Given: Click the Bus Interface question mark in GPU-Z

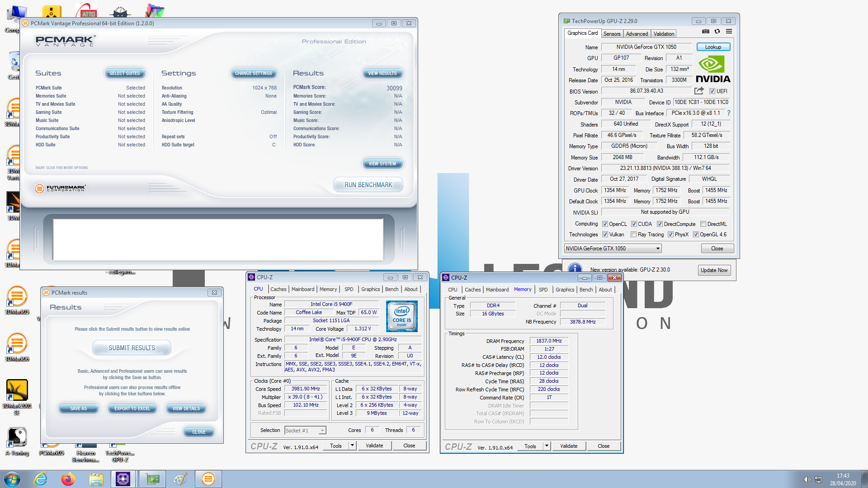Looking at the screenshot, I should [x=728, y=113].
